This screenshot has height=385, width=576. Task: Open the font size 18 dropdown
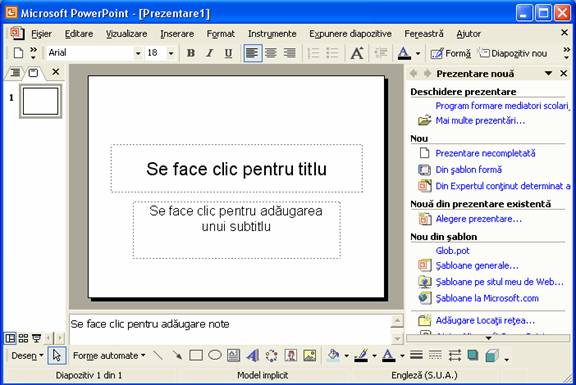coord(171,53)
